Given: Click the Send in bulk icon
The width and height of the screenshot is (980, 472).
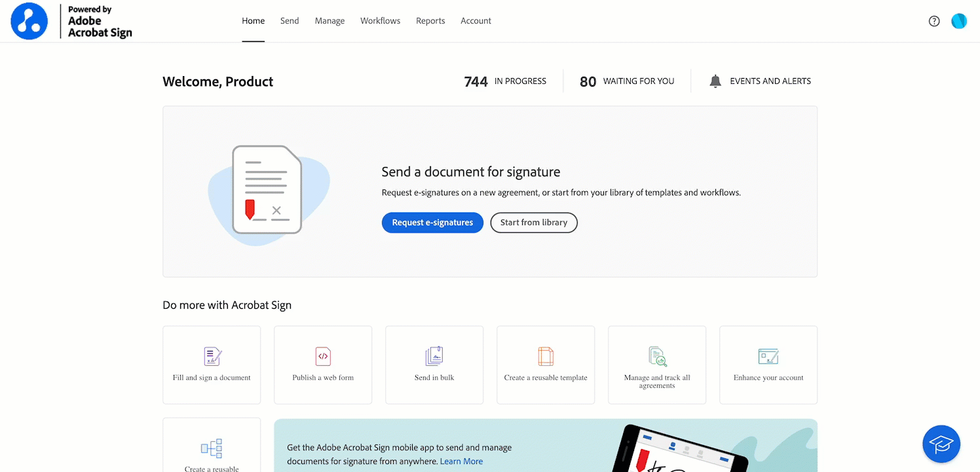Looking at the screenshot, I should pyautogui.click(x=434, y=356).
